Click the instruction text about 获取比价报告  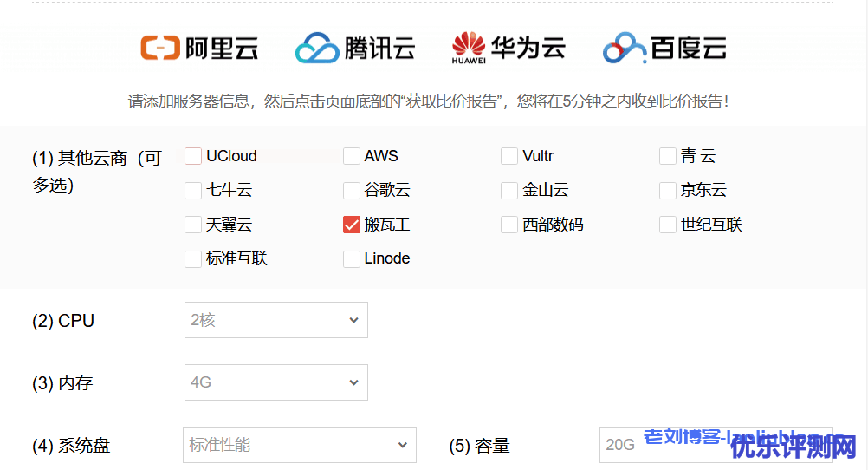pos(428,101)
